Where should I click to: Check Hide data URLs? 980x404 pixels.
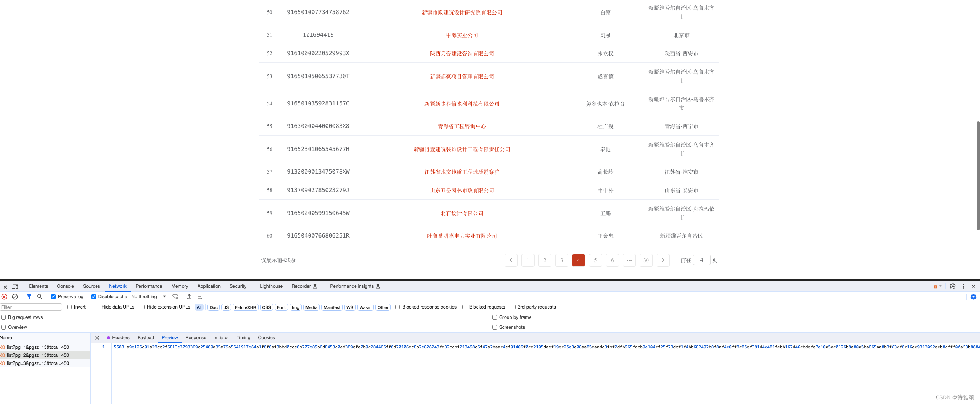tap(97, 307)
